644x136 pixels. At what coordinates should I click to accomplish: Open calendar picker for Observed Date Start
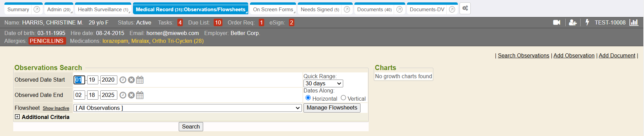tap(140, 80)
